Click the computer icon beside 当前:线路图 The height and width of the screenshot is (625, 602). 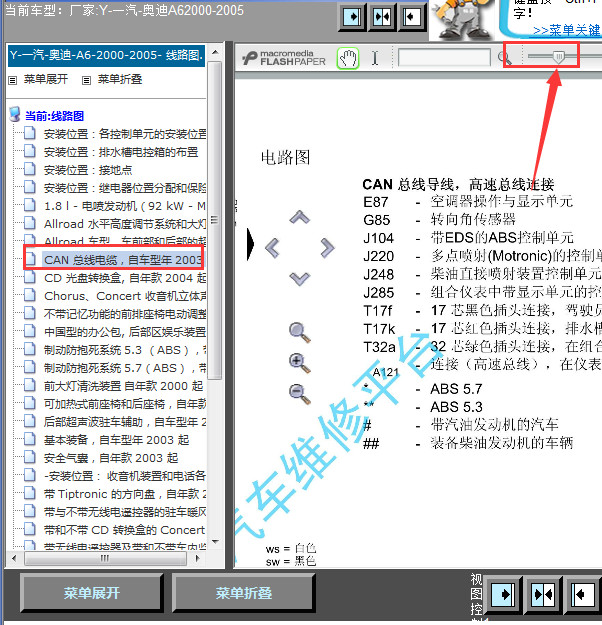point(15,114)
